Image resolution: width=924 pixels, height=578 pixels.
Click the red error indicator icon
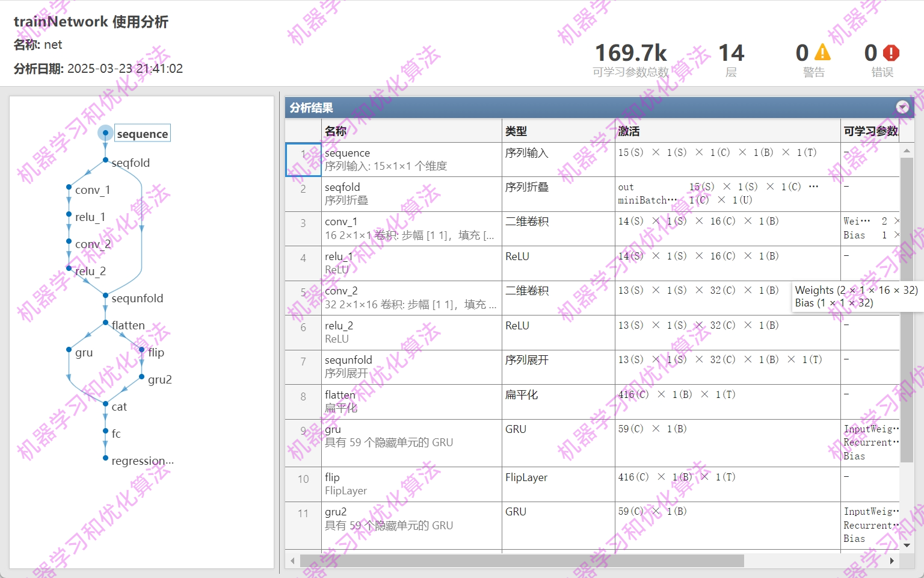coord(891,52)
